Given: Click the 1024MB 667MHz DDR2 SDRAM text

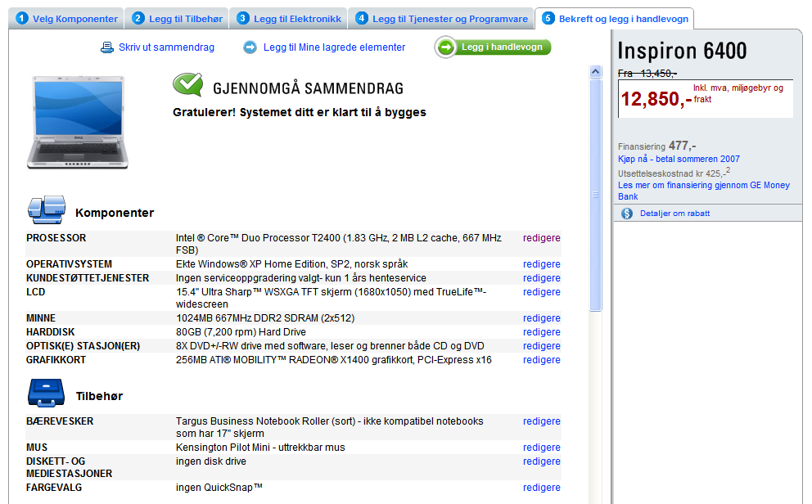Looking at the screenshot, I should coord(265,318).
